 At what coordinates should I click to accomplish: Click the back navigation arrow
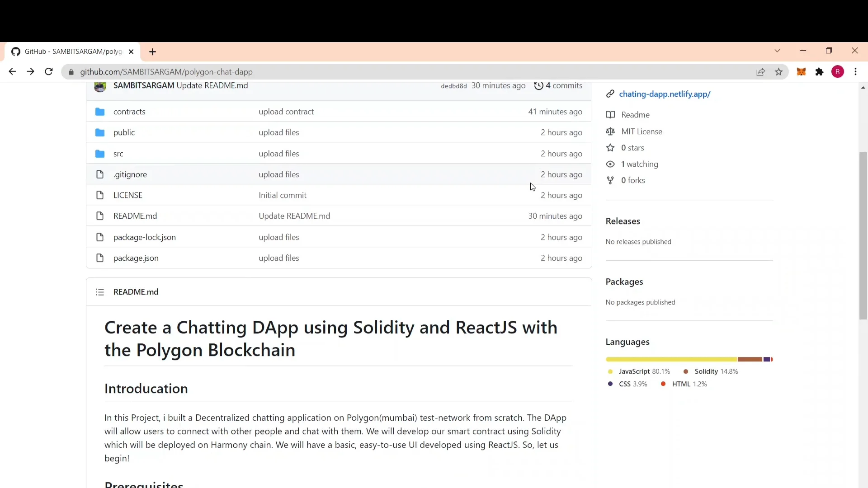[12, 71]
